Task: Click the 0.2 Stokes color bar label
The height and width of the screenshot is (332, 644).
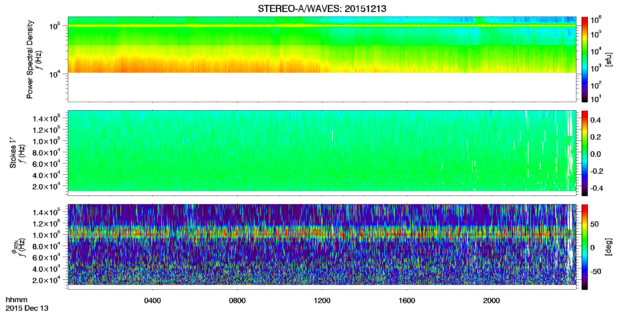Action: [x=595, y=137]
